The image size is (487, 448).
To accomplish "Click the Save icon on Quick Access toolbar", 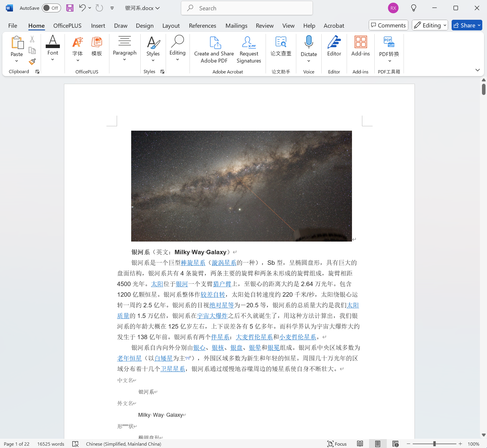I will [70, 8].
